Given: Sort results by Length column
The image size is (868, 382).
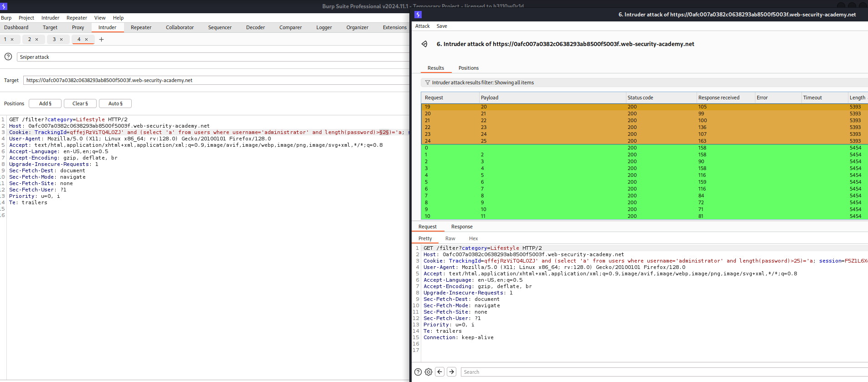Looking at the screenshot, I should pyautogui.click(x=858, y=98).
